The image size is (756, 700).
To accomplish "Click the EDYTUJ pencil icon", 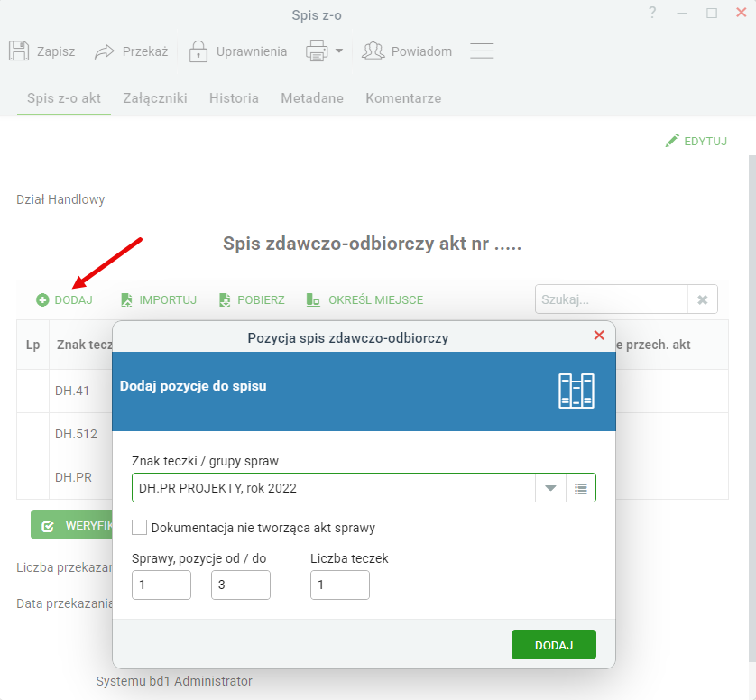I will (672, 141).
